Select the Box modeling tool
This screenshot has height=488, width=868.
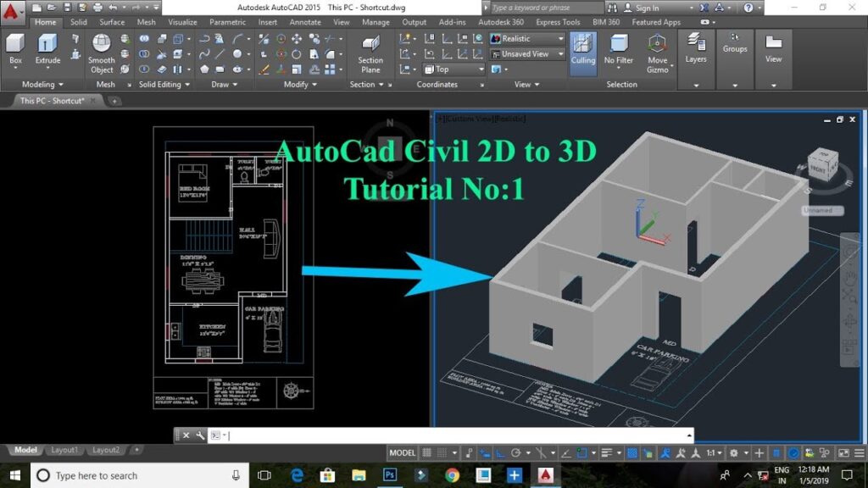pos(15,49)
